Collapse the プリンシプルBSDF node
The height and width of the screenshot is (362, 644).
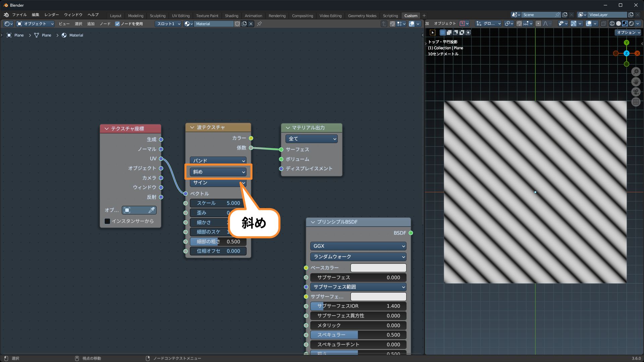point(313,222)
